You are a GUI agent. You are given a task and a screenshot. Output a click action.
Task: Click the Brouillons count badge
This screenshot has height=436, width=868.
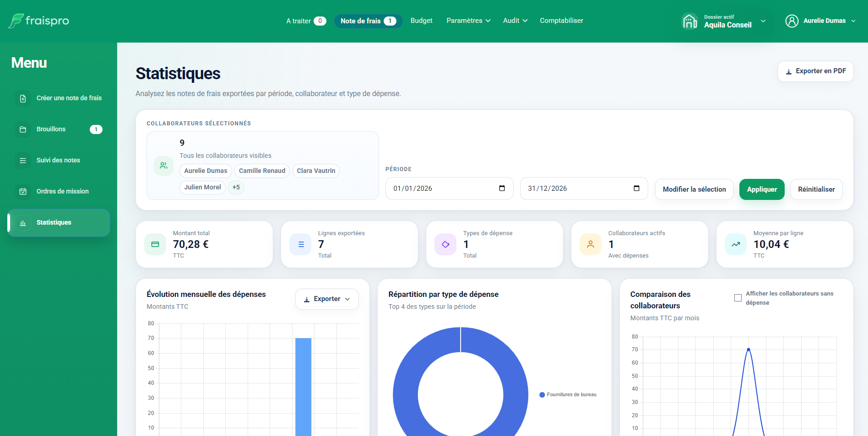tap(96, 129)
